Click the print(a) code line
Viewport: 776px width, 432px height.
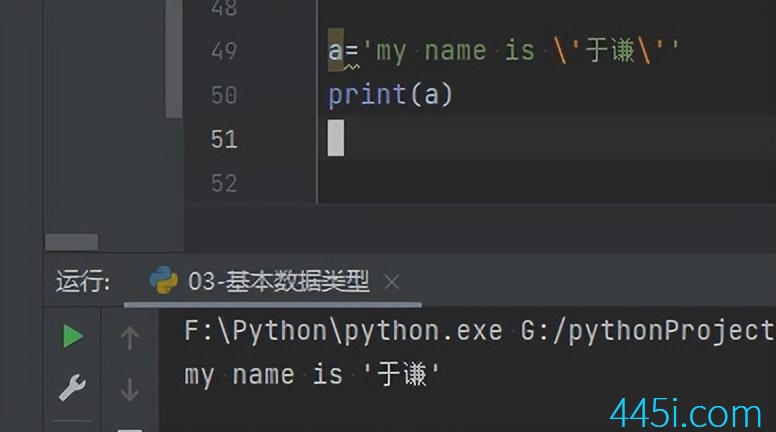pyautogui.click(x=390, y=95)
